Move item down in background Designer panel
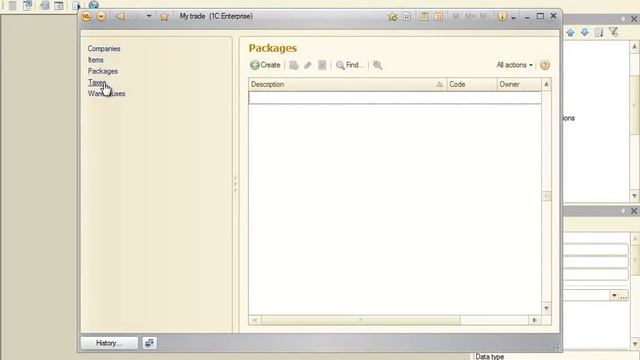The image size is (640, 360). pos(585,32)
